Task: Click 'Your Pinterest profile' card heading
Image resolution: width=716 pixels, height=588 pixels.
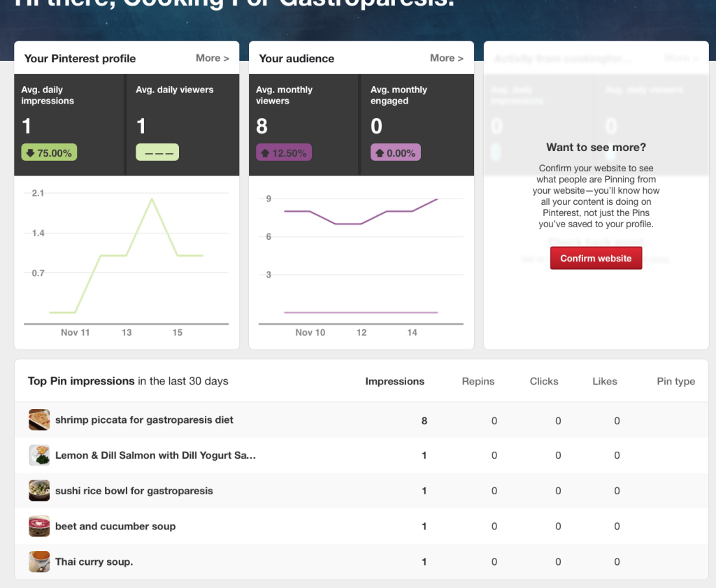Action: (x=80, y=59)
